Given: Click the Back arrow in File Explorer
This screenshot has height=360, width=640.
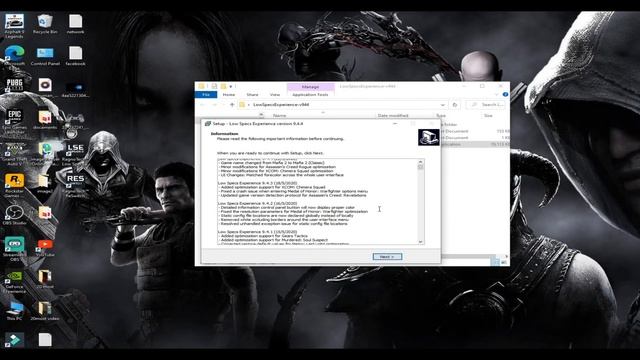Looking at the screenshot, I should tap(202, 105).
